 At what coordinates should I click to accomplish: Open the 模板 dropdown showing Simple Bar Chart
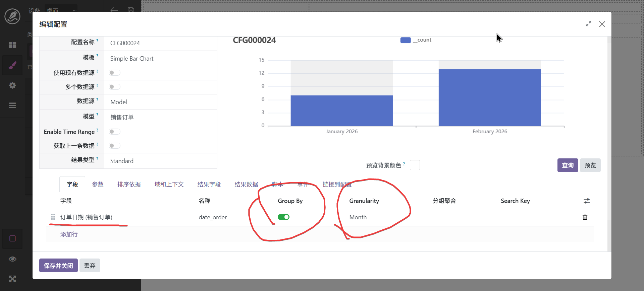click(x=160, y=59)
